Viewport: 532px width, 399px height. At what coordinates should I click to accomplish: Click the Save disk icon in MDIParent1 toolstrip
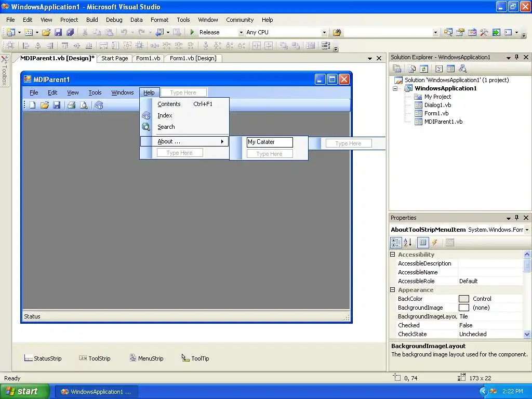57,105
